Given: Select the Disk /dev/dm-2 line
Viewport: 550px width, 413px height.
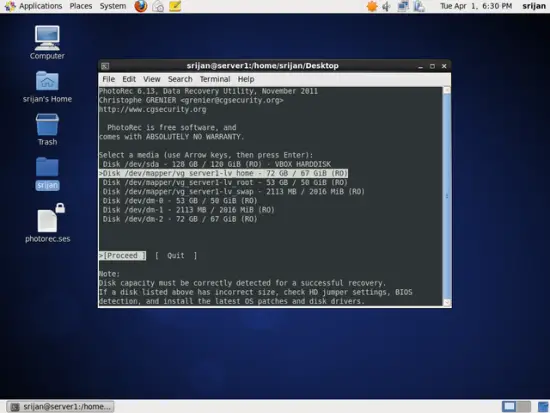Looking at the screenshot, I should click(x=180, y=219).
